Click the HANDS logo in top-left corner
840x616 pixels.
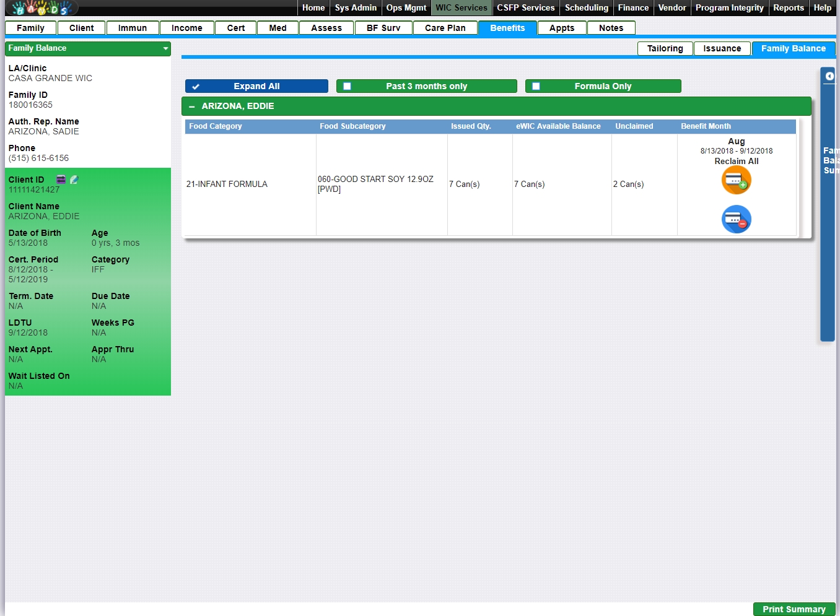point(41,8)
